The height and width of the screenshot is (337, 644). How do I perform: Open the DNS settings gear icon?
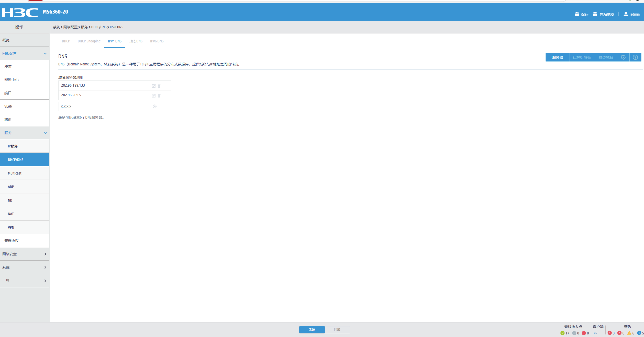(623, 57)
